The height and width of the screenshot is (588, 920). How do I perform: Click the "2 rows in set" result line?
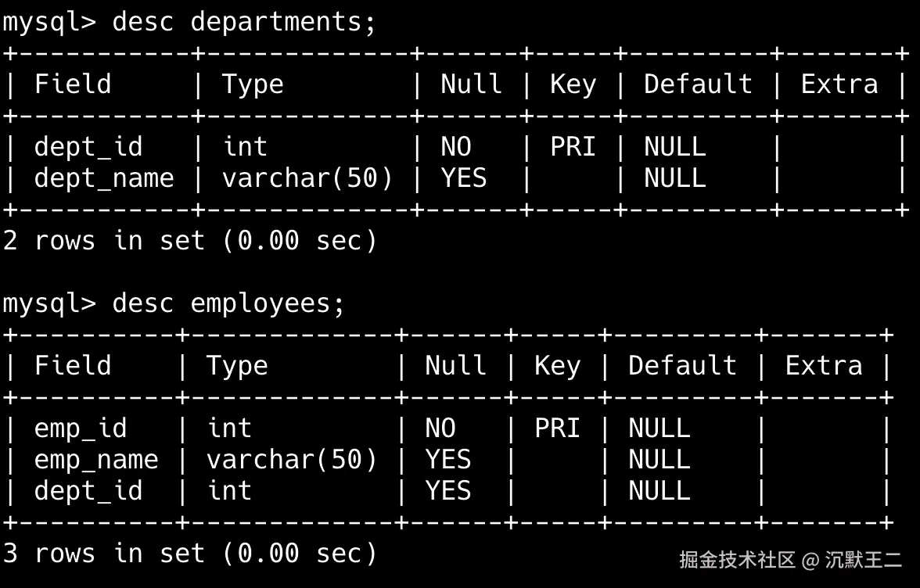[189, 241]
